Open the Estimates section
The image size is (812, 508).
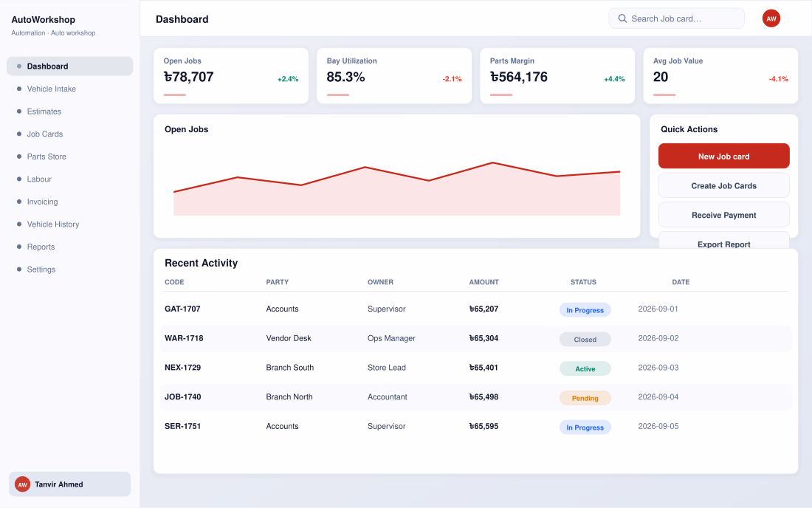coord(70,111)
